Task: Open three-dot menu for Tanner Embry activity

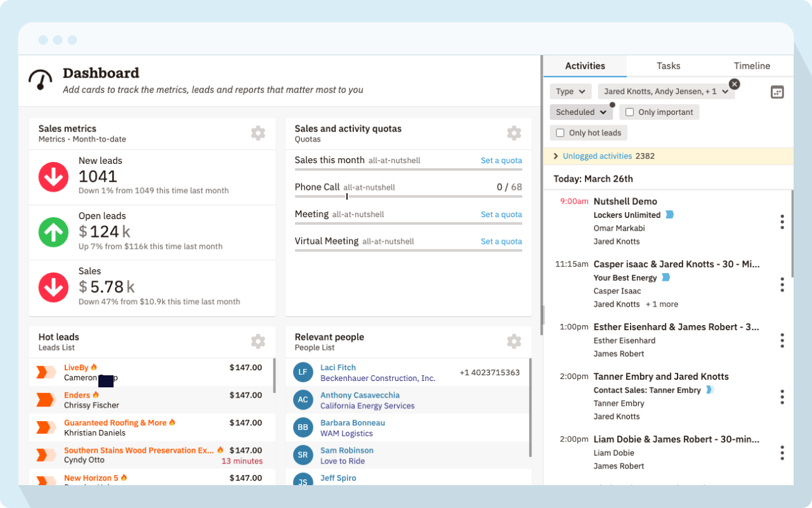Action: point(782,397)
